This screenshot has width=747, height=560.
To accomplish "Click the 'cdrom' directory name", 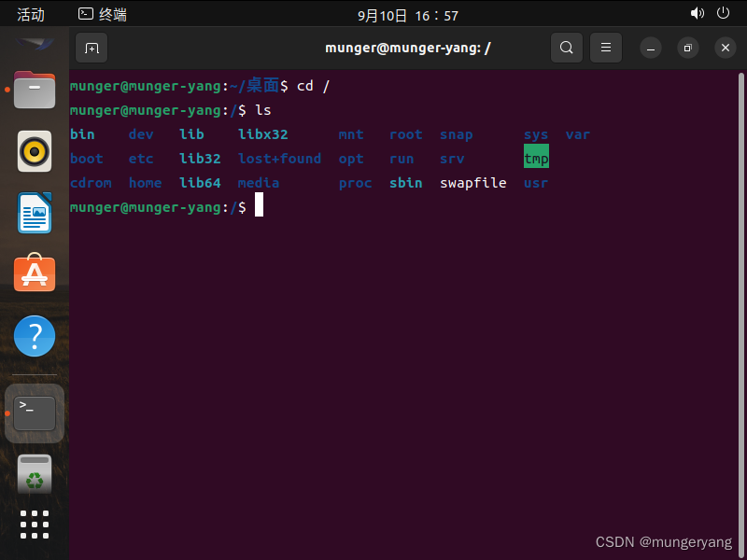I will click(x=91, y=183).
